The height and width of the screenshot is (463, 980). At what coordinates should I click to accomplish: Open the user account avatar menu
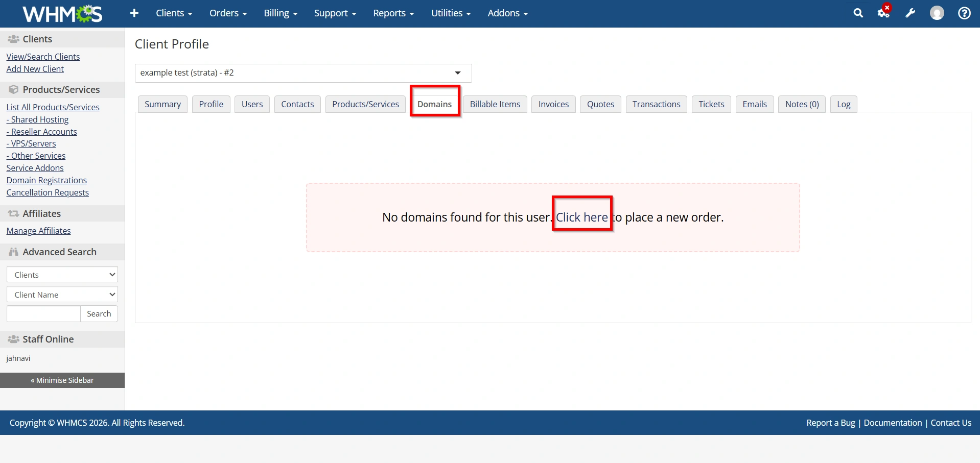click(x=937, y=13)
